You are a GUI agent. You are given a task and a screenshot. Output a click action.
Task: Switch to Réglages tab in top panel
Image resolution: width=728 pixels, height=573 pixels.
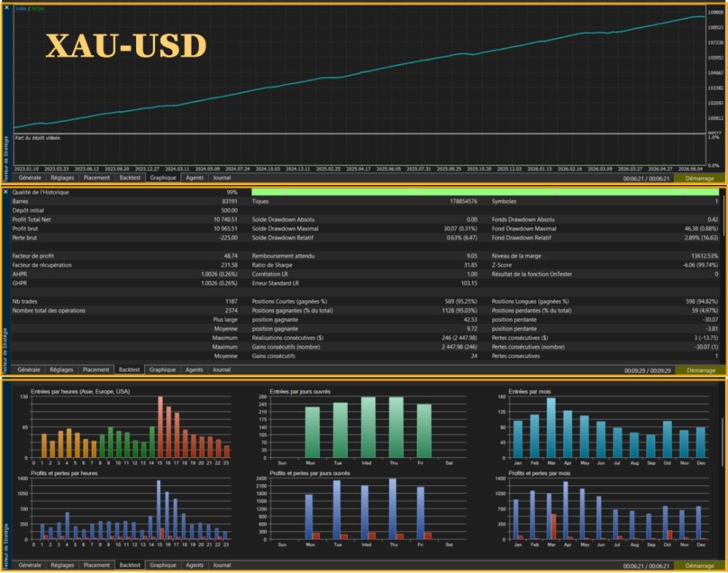[62, 178]
